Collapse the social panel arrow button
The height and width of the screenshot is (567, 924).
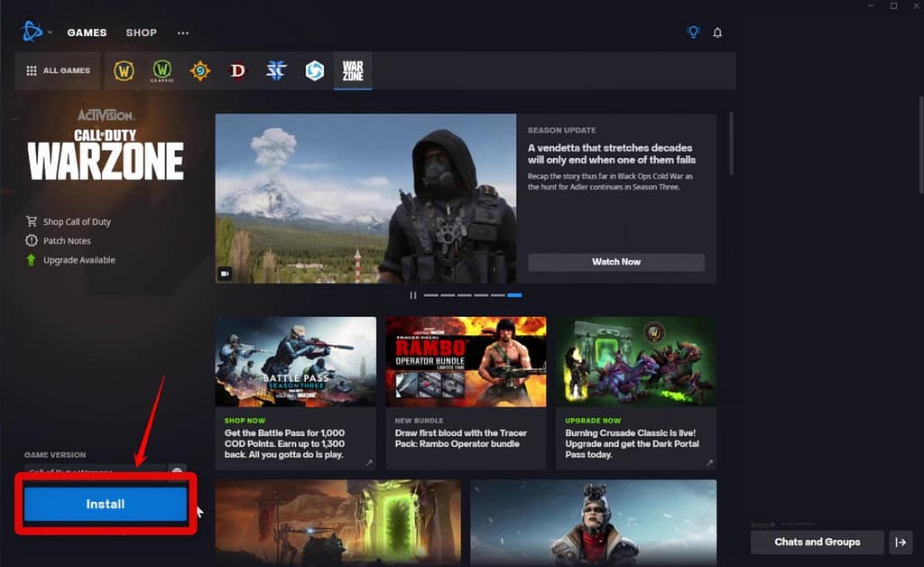point(901,543)
